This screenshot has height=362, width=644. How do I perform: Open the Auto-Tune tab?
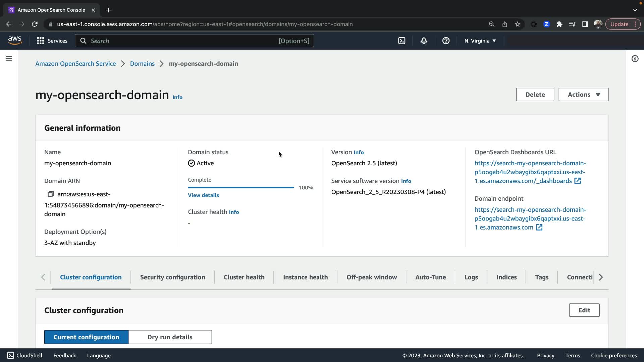tap(430, 277)
